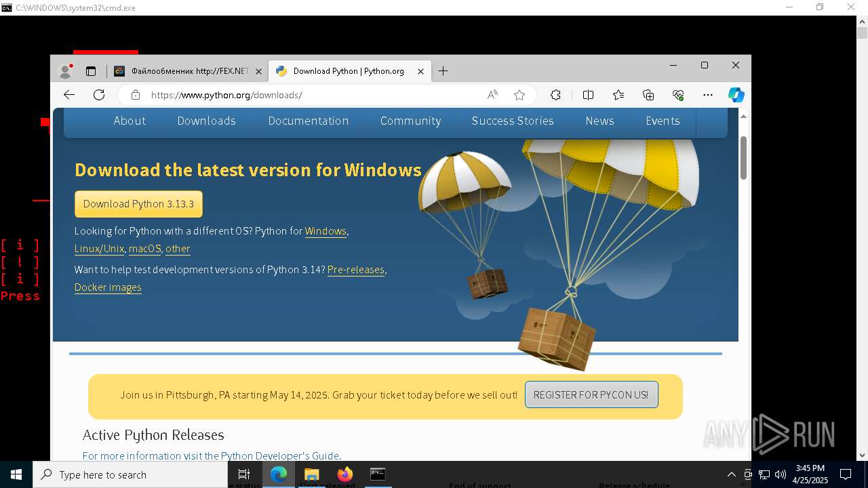Open Task View on the taskbar
Image resolution: width=868 pixels, height=488 pixels.
click(244, 474)
